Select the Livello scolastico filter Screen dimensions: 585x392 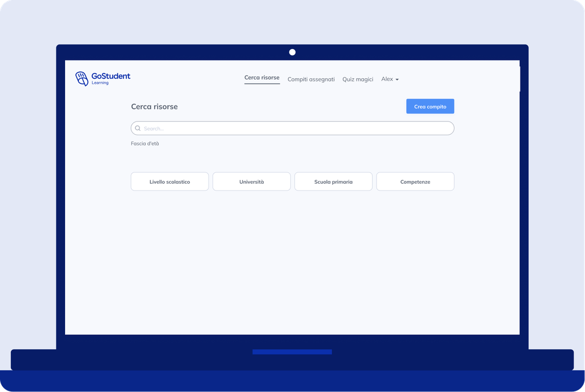pyautogui.click(x=170, y=181)
